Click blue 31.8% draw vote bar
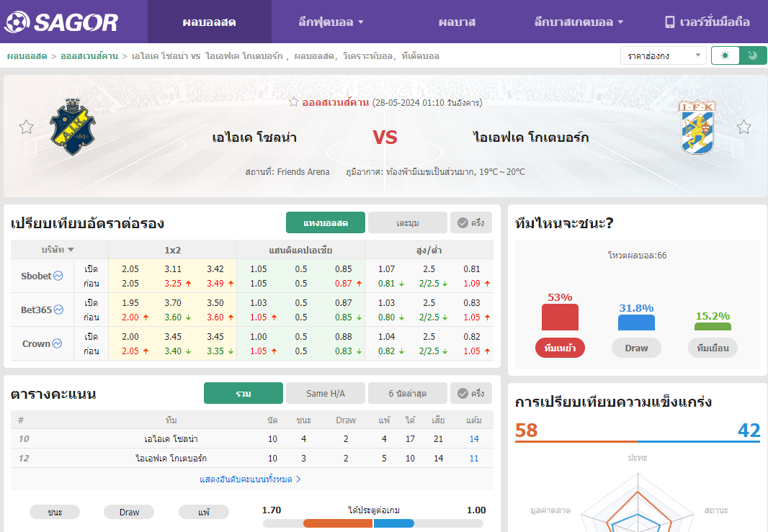The height and width of the screenshot is (532, 768). 636,323
